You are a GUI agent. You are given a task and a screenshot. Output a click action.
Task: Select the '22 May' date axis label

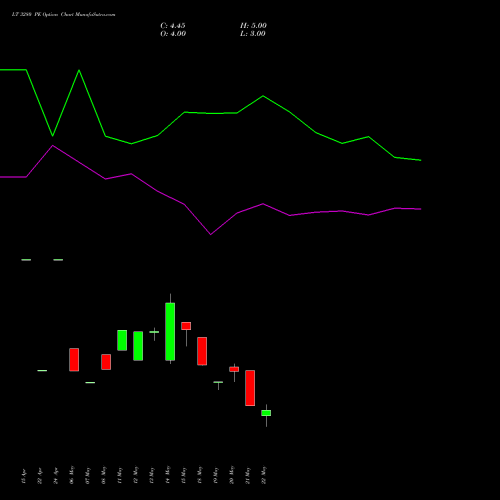pyautogui.click(x=264, y=475)
